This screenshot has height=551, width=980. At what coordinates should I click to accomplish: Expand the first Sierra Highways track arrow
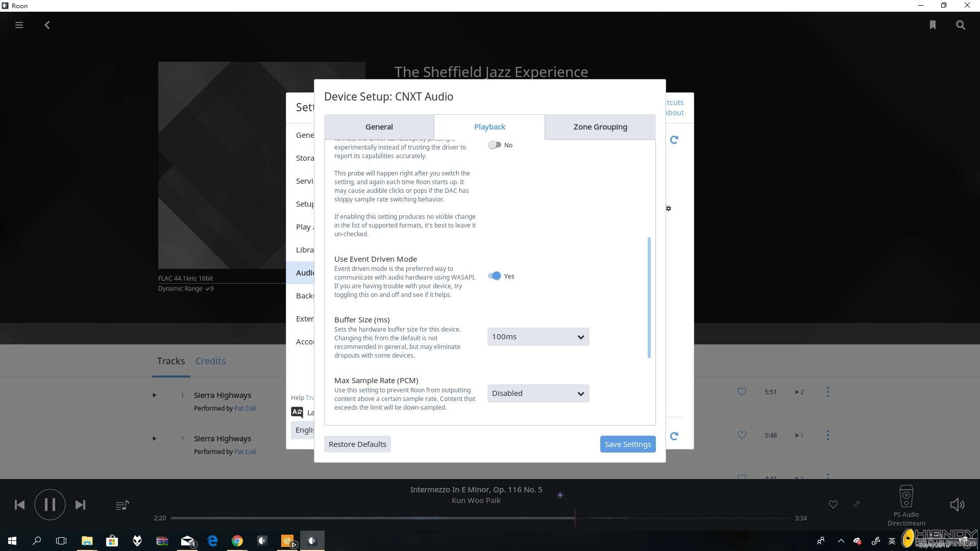pyautogui.click(x=154, y=395)
